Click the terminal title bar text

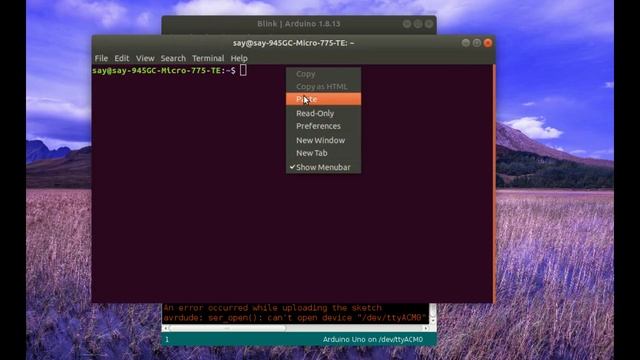tap(293, 43)
